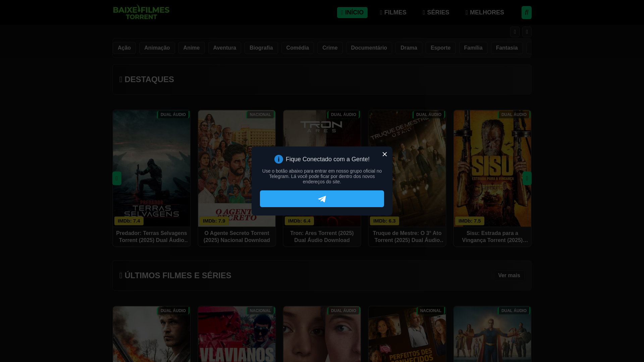
Task: Open Sisu: Estrada para a Vingança poster
Action: point(492,168)
